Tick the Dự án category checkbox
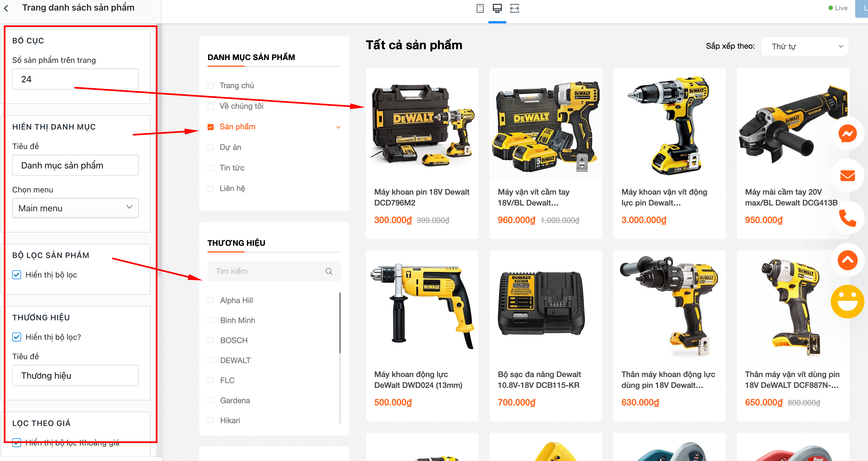The image size is (868, 461). coord(211,147)
